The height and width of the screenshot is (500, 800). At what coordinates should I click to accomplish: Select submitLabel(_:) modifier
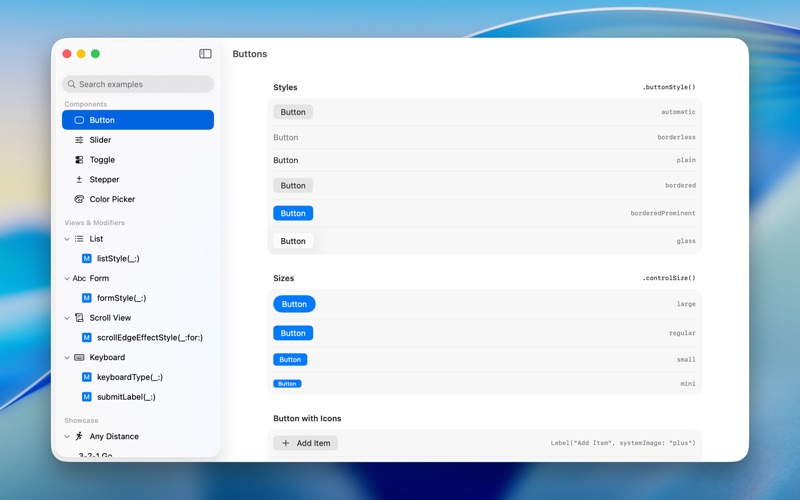(x=126, y=397)
